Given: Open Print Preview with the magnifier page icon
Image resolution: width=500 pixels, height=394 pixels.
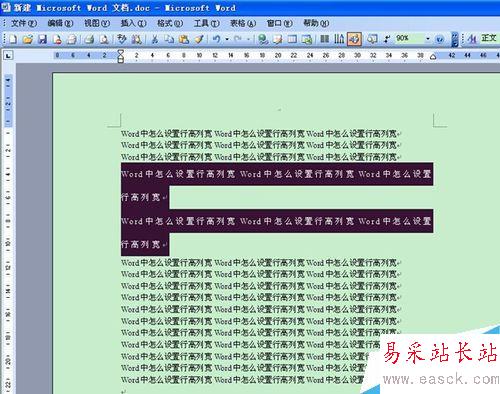Looking at the screenshot, I should pos(104,39).
